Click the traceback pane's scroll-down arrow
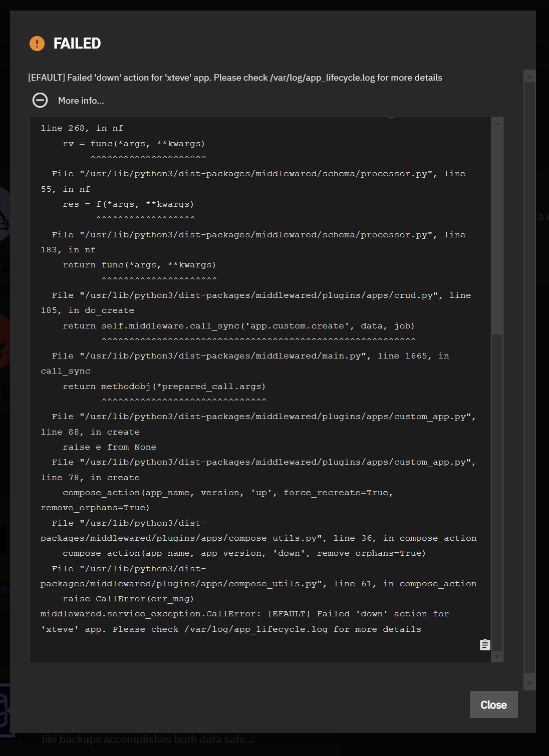This screenshot has width=549, height=756. point(497,656)
